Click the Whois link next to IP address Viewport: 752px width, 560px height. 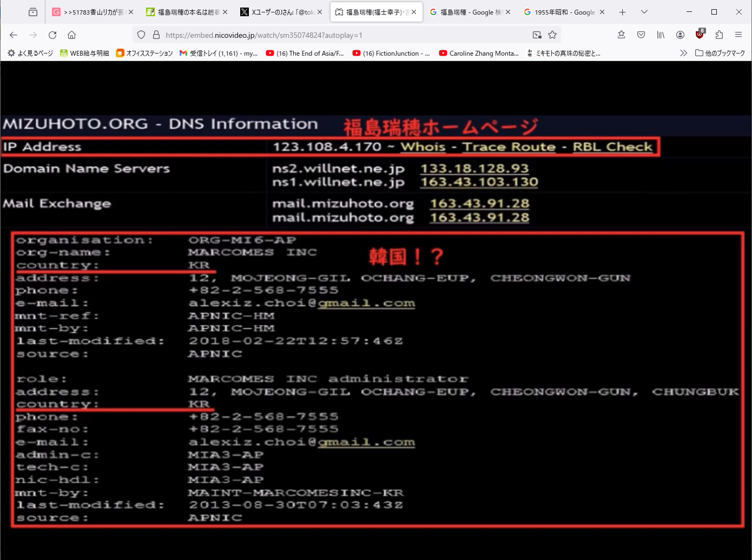[423, 147]
